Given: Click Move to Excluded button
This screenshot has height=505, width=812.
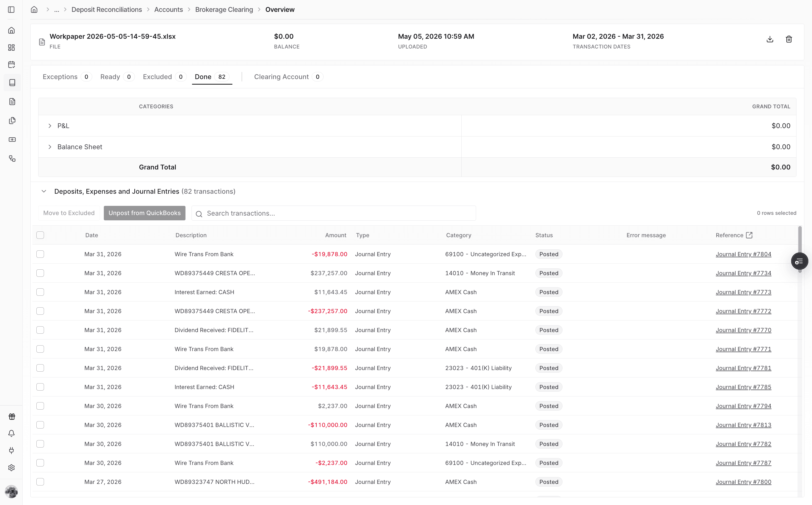Looking at the screenshot, I should (x=69, y=213).
